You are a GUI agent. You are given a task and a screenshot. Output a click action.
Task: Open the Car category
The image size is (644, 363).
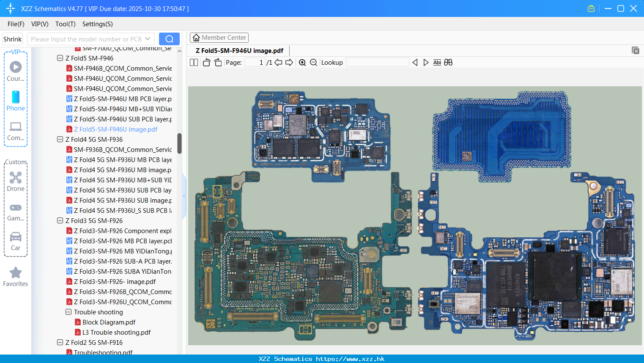pos(16,241)
